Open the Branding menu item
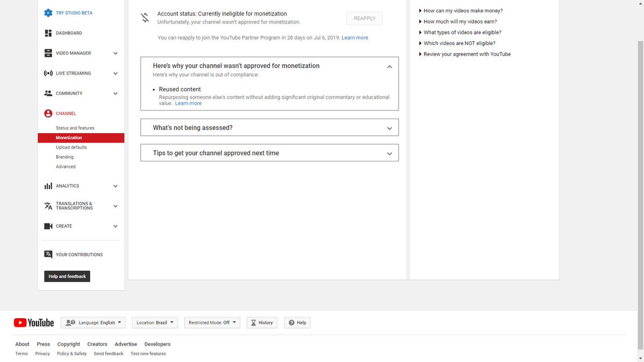Image resolution: width=644 pixels, height=362 pixels. pos(65,157)
